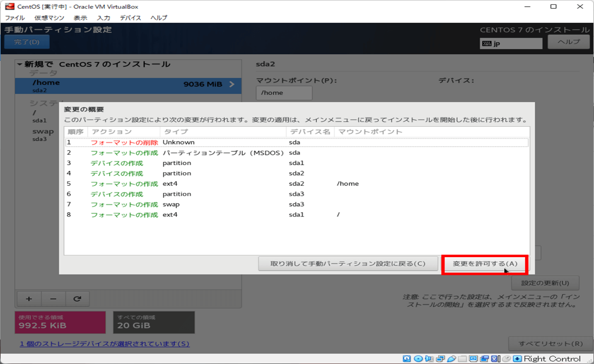
Task: Click デバイスの作成 in row 6
Action: tap(117, 194)
